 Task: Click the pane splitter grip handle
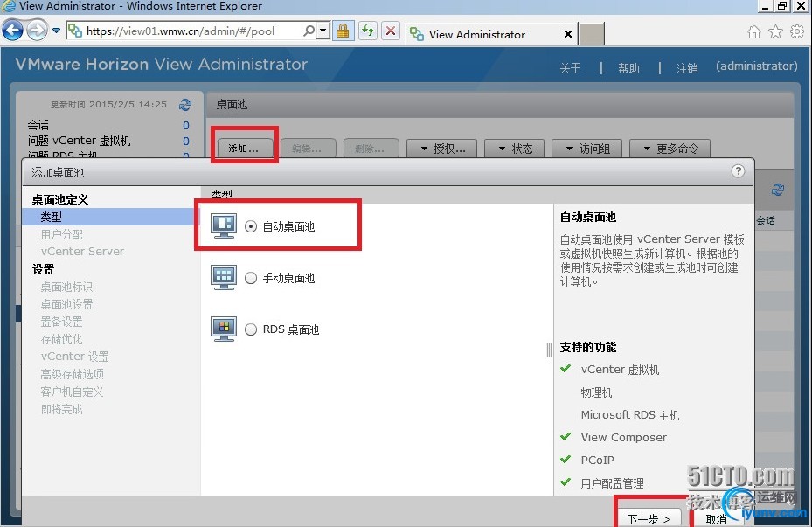click(549, 350)
